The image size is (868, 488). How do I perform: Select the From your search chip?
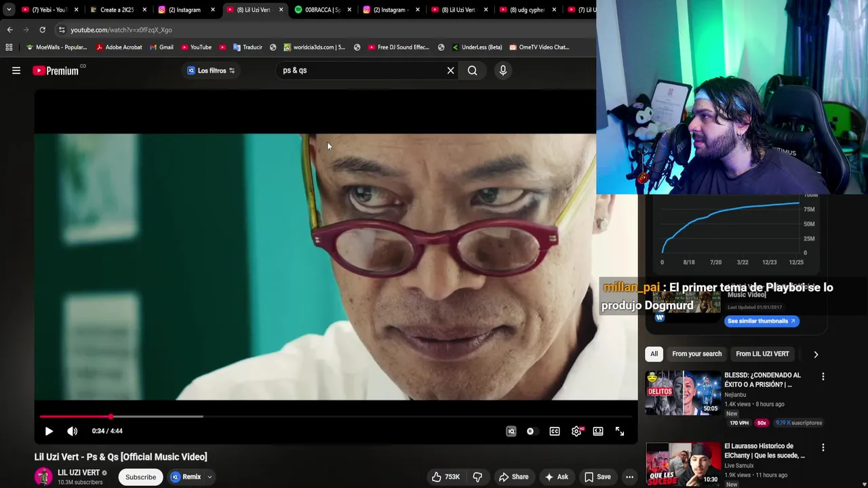[696, 354]
